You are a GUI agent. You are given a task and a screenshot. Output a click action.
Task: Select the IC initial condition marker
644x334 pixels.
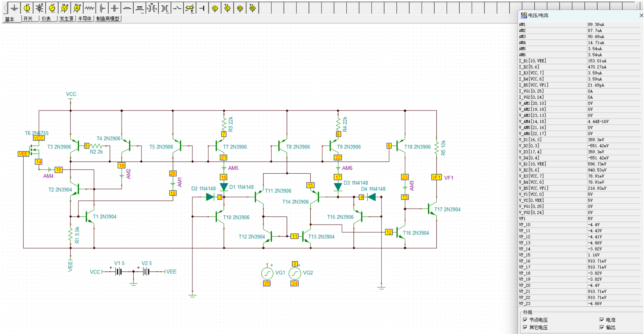coord(215,8)
